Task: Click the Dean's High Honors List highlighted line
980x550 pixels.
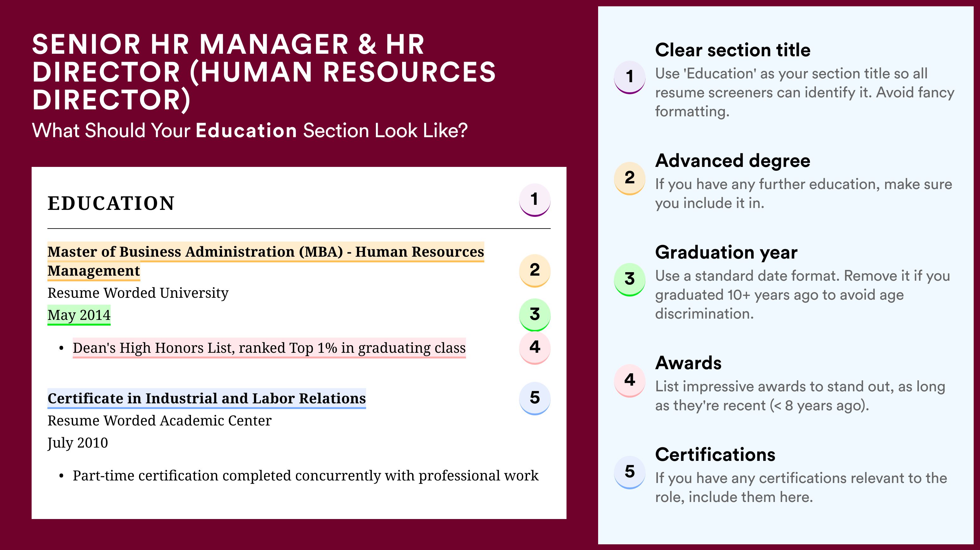Action: 269,348
